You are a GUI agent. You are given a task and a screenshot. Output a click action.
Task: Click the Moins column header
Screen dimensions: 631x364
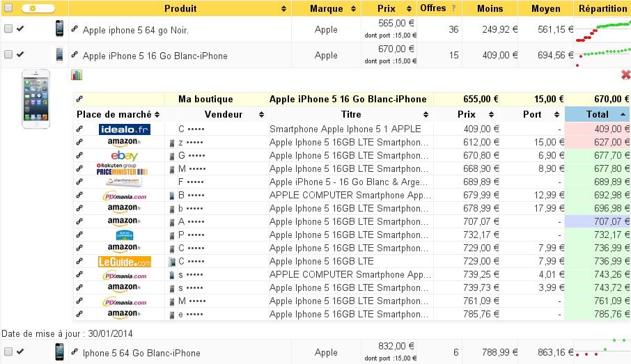point(490,8)
